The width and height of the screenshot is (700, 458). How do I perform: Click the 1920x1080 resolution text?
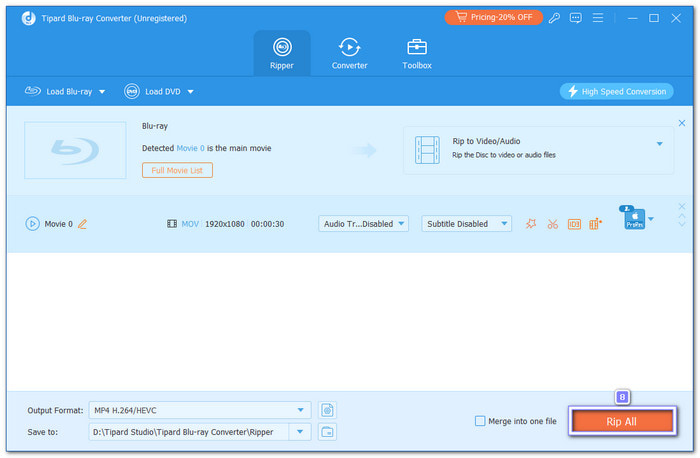[225, 224]
